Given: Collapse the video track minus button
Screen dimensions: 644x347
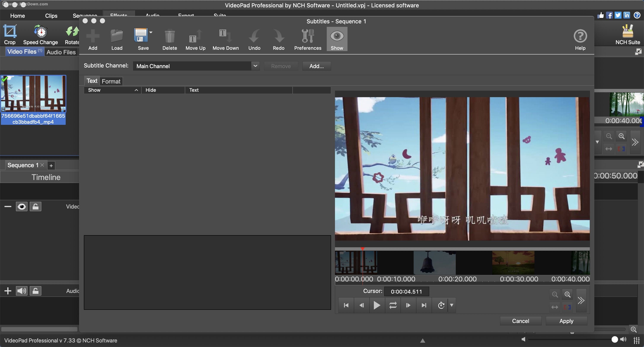Looking at the screenshot, I should [8, 207].
